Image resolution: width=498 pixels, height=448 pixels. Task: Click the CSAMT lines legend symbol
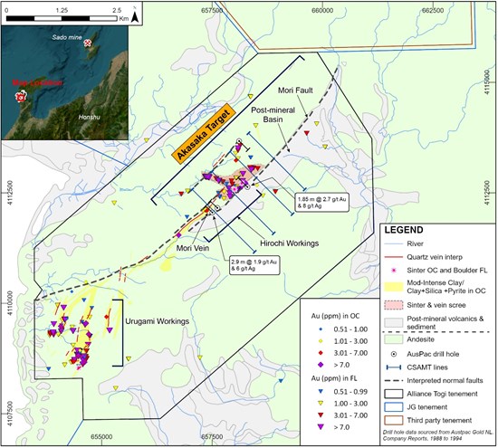coord(394,367)
